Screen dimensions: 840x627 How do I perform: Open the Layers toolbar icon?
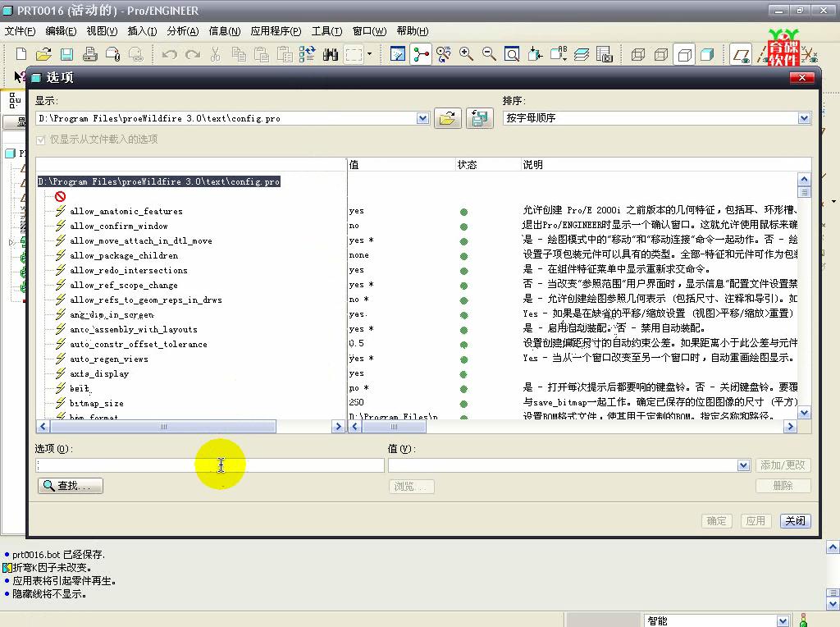[582, 54]
